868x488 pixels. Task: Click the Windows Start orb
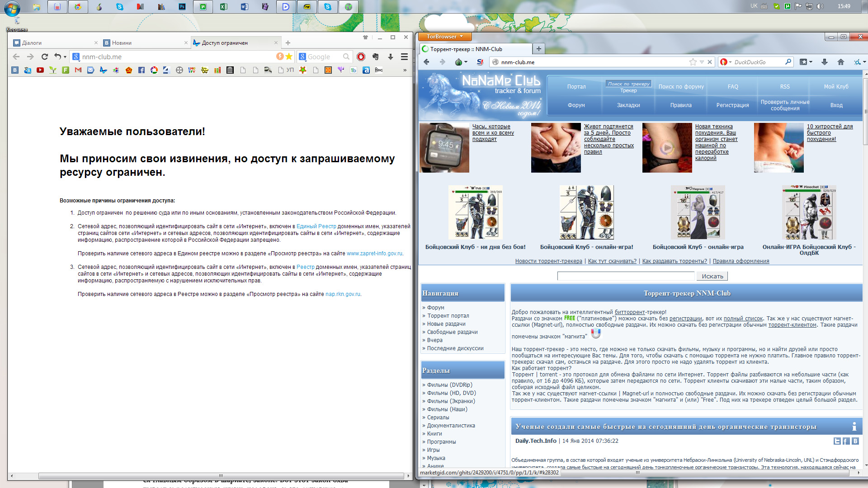(x=12, y=8)
